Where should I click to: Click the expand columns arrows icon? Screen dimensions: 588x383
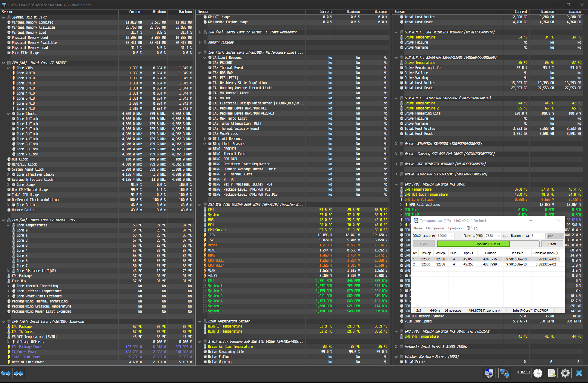pos(6,373)
